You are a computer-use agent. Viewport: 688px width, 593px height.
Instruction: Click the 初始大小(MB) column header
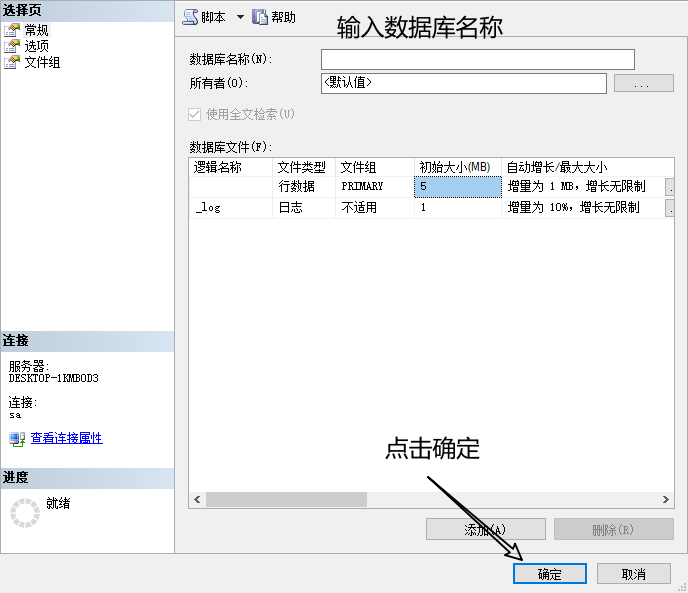[458, 167]
